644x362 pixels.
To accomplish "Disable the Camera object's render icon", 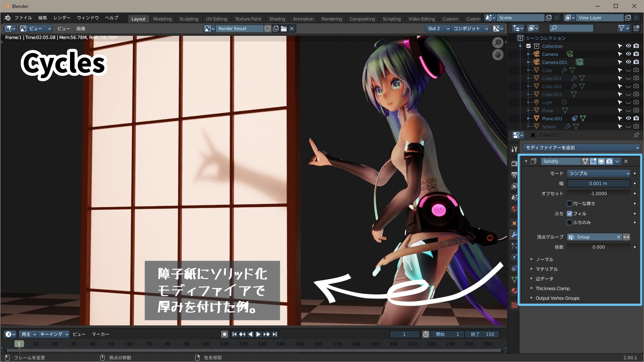I will coord(636,54).
